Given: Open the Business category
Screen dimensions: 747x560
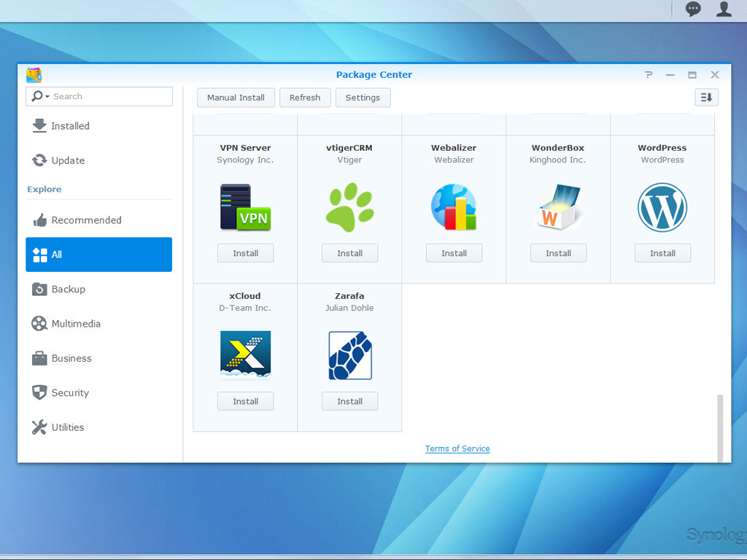Looking at the screenshot, I should point(99,358).
